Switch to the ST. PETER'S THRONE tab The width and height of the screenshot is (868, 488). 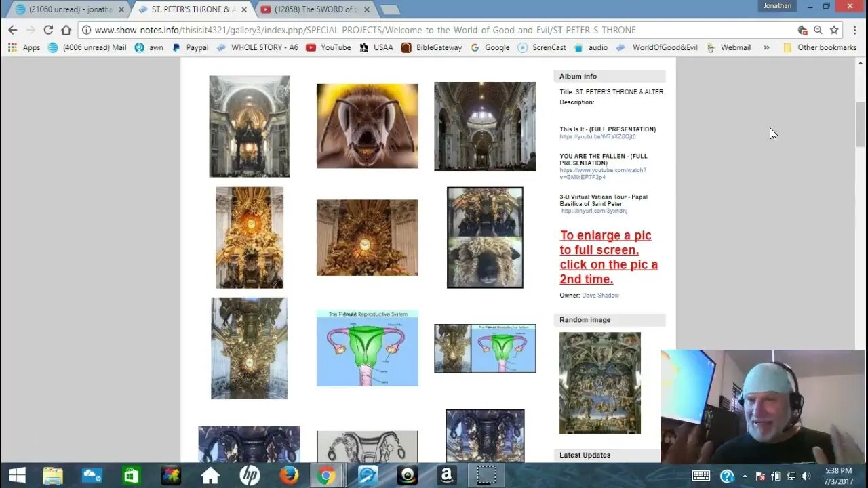pyautogui.click(x=192, y=9)
